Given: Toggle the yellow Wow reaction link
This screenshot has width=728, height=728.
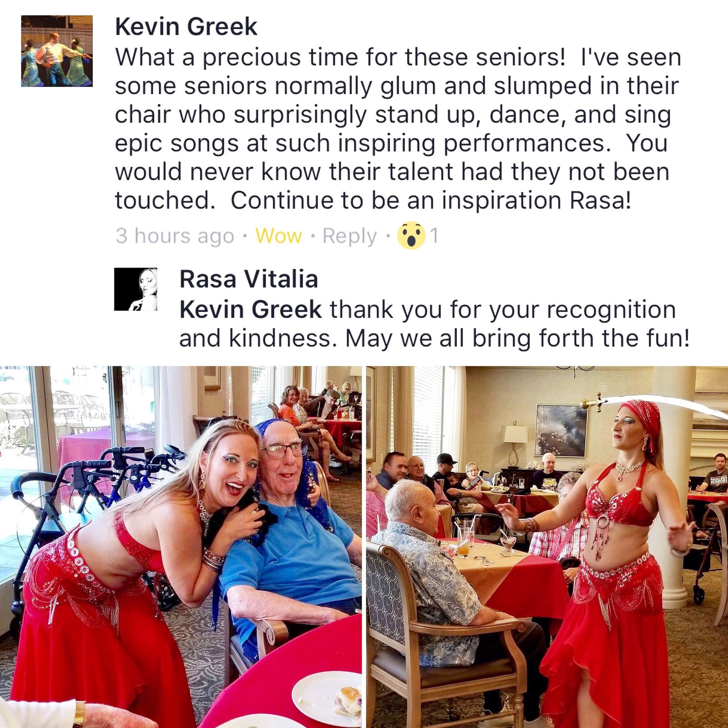Looking at the screenshot, I should coord(278,236).
